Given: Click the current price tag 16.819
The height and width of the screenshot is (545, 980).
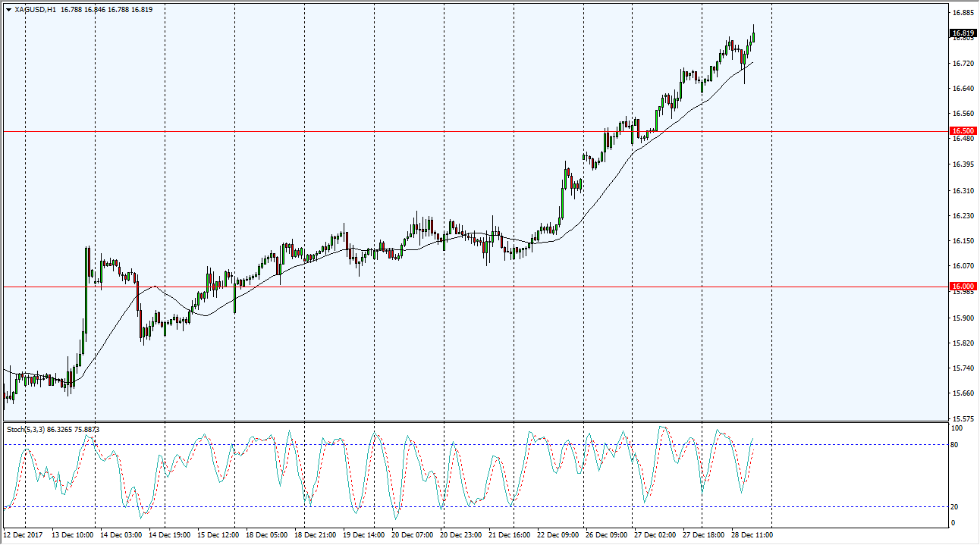Looking at the screenshot, I should coord(963,33).
